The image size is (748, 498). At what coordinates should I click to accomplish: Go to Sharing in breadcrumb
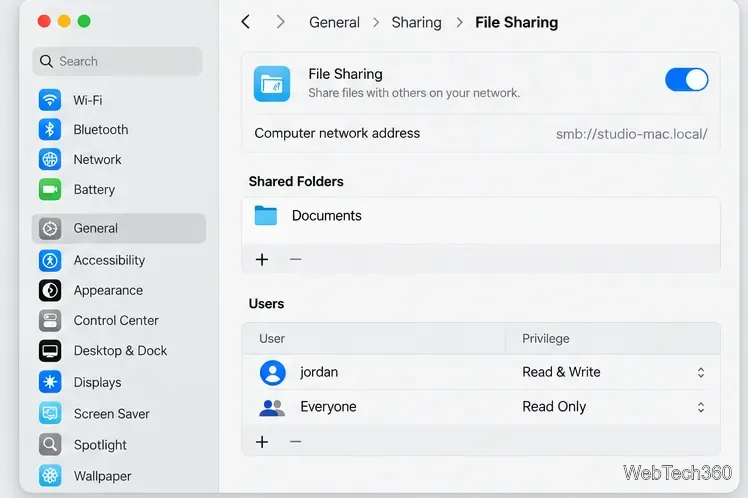click(x=416, y=22)
